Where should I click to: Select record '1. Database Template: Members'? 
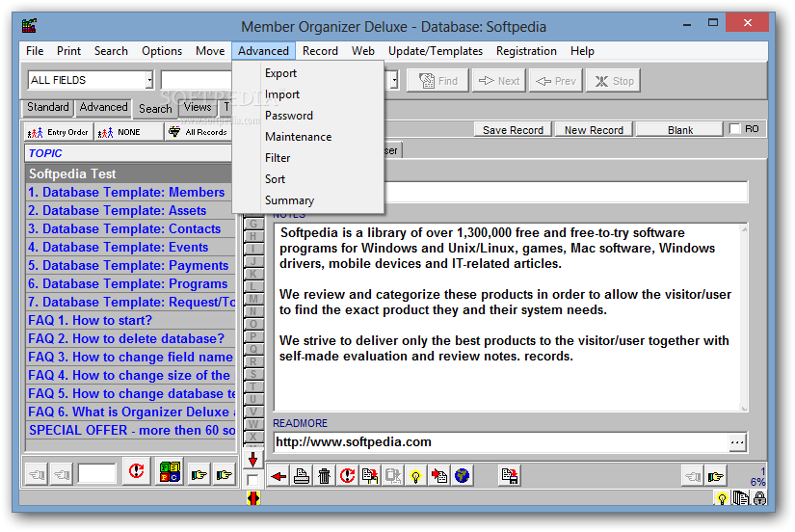click(x=130, y=192)
